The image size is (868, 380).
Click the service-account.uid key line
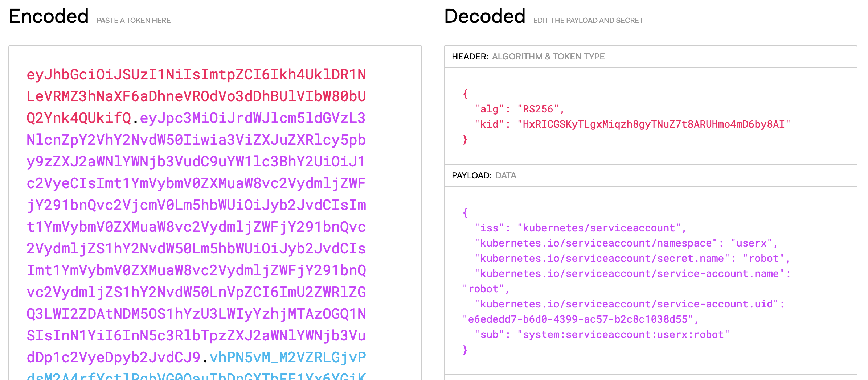click(630, 304)
